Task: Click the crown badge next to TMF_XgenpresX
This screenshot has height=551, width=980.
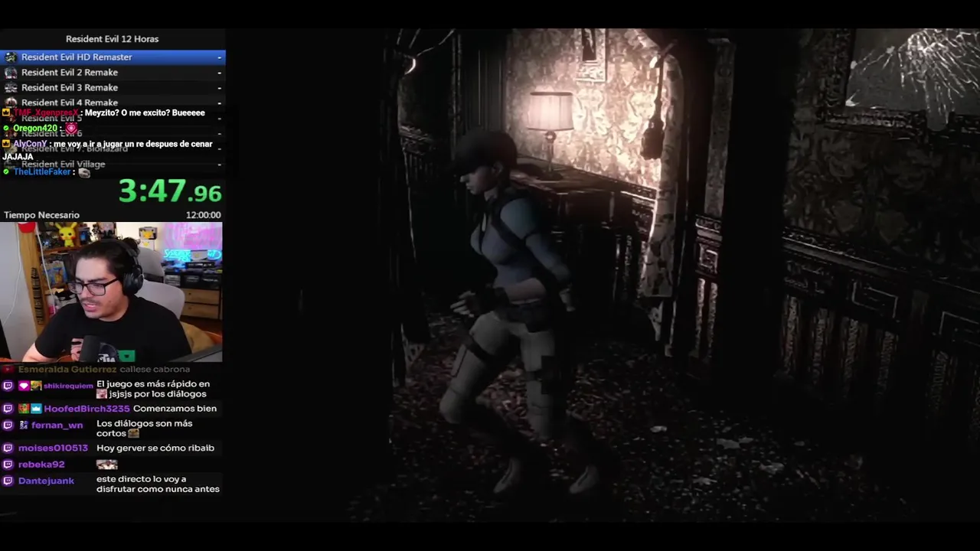Action: pos(6,112)
